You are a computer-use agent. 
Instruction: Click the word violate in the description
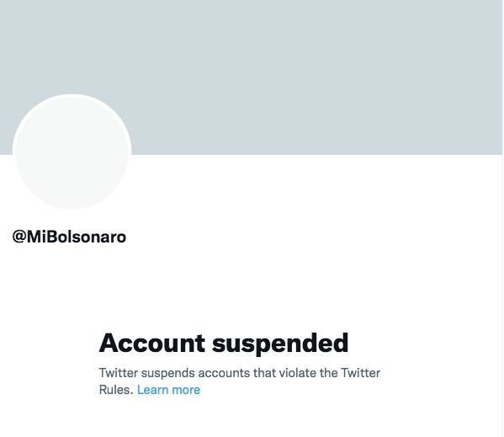click(x=297, y=373)
